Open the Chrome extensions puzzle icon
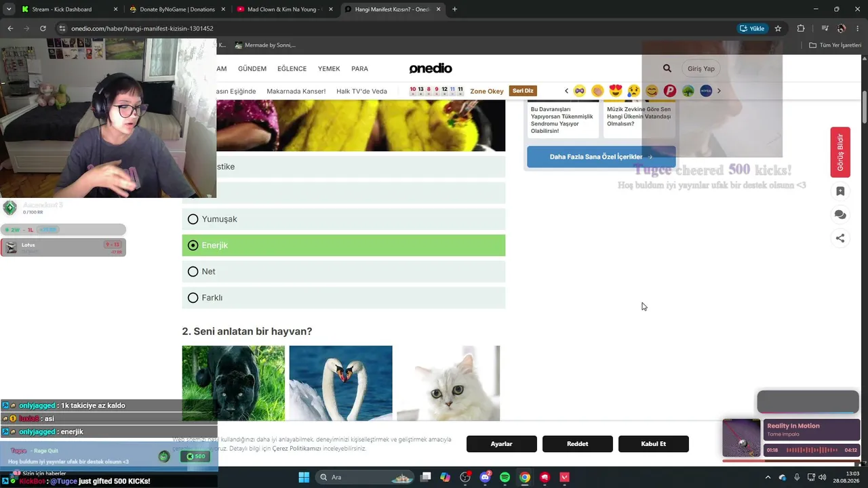Screen dimensions: 868x488 [801, 28]
